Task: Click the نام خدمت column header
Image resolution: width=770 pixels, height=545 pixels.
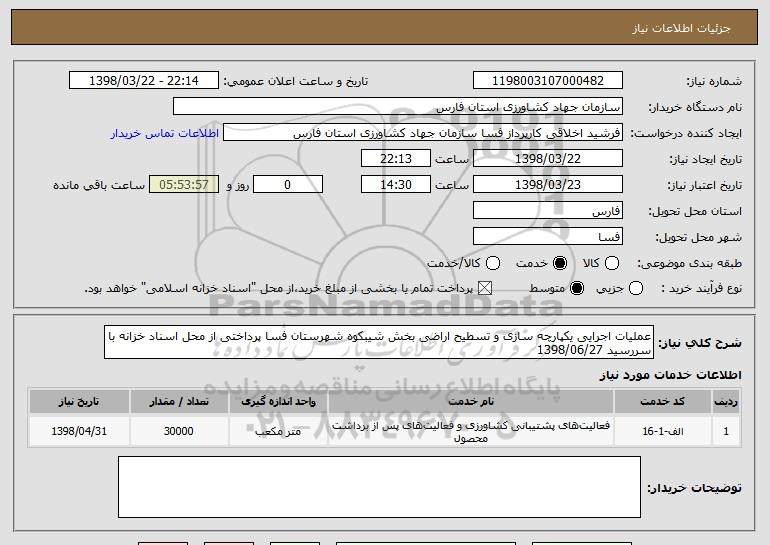Action: [x=471, y=402]
